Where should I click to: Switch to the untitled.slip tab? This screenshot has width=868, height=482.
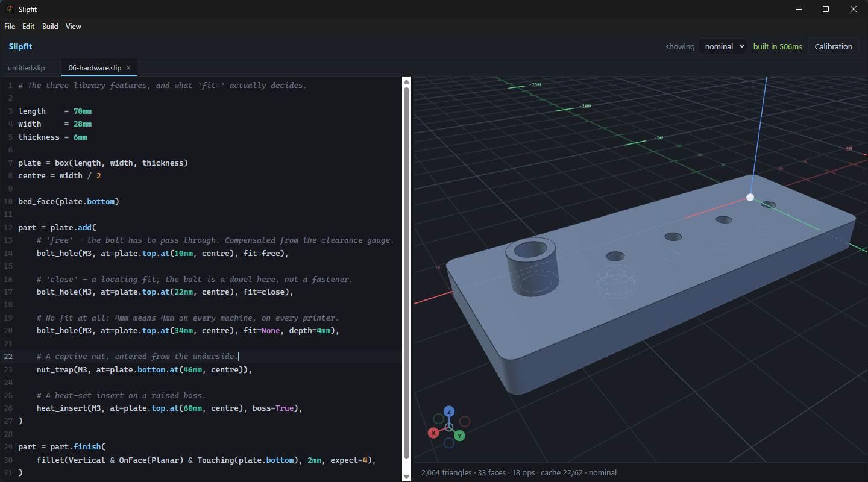point(27,68)
